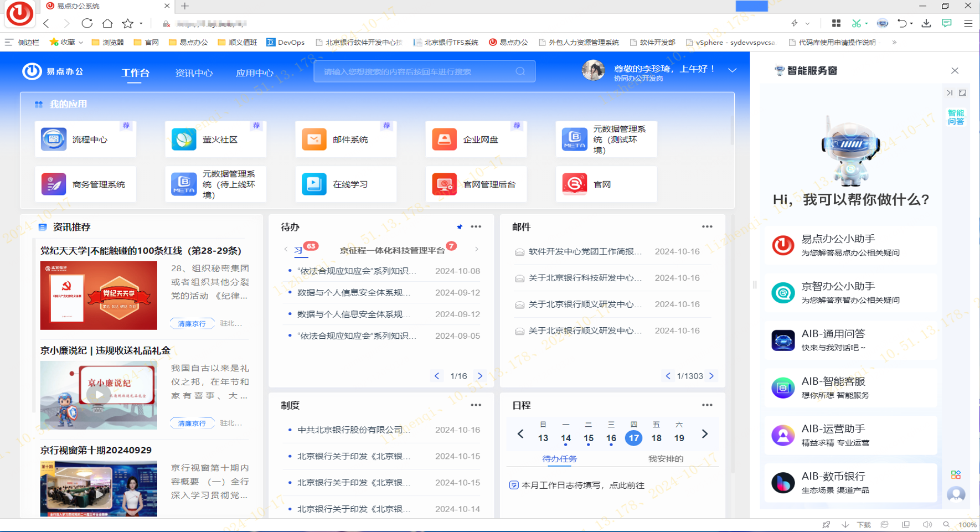The height and width of the screenshot is (532, 980).
Task: Click the 清廉京行 tag under first article
Action: pos(192,323)
